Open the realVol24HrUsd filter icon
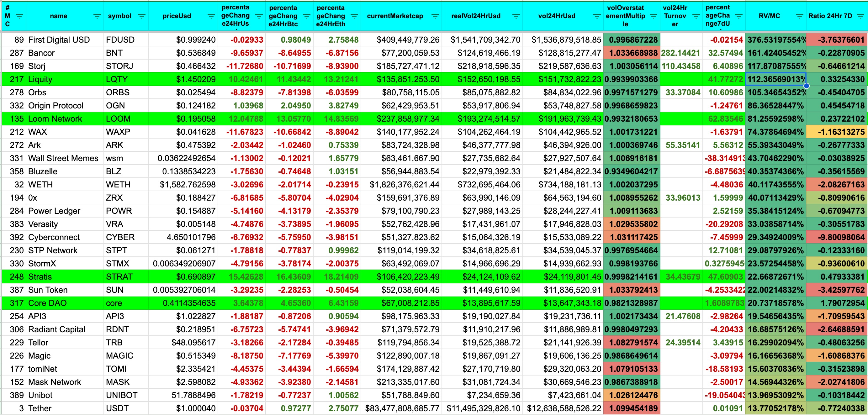868x415 pixels. coord(516,16)
